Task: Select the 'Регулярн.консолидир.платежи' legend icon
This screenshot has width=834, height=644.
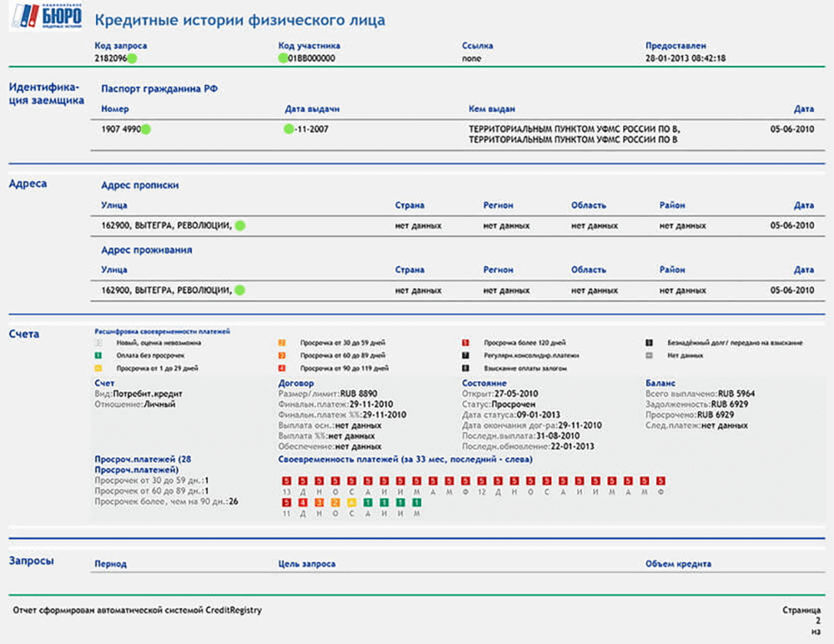Action: [465, 355]
